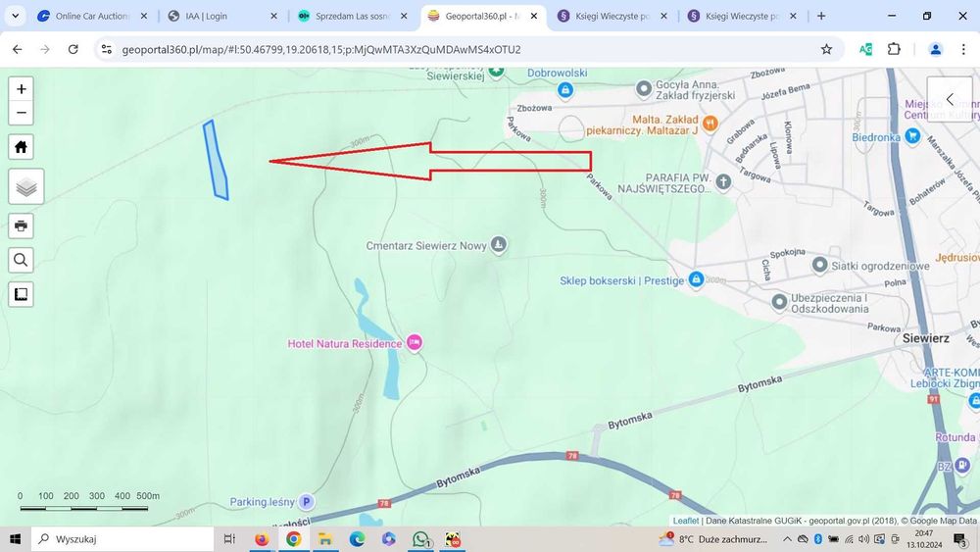Screen dimensions: 980x552
Task: Open site information icon in address bar
Action: click(107, 49)
